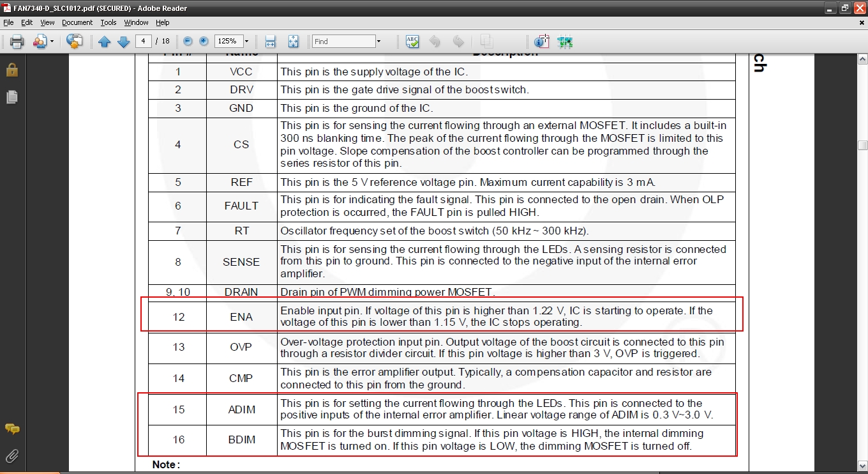Open the Comments panel in sidebar

pyautogui.click(x=11, y=429)
